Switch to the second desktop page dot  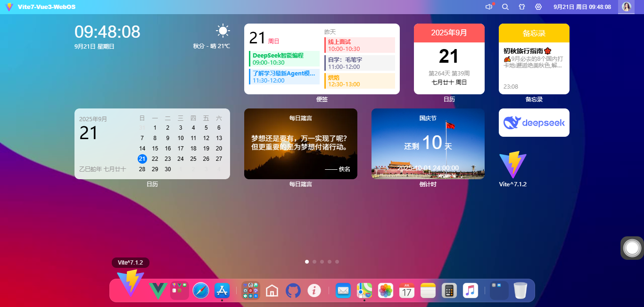314,261
